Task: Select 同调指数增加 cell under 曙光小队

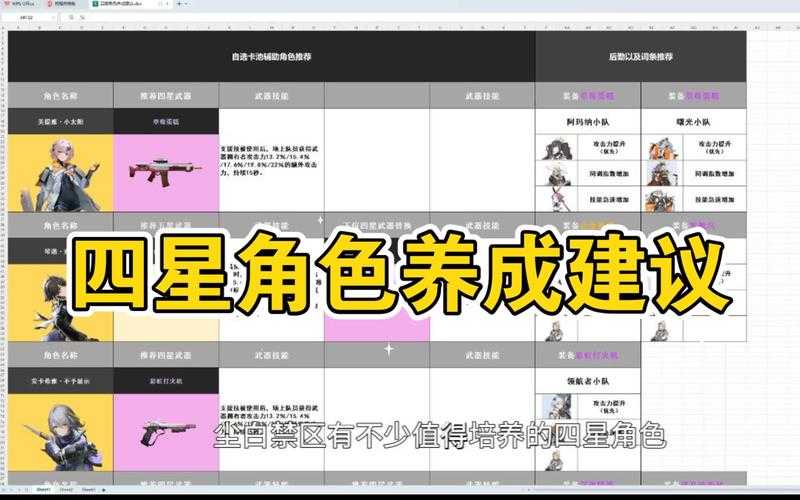Action: pyautogui.click(x=714, y=173)
